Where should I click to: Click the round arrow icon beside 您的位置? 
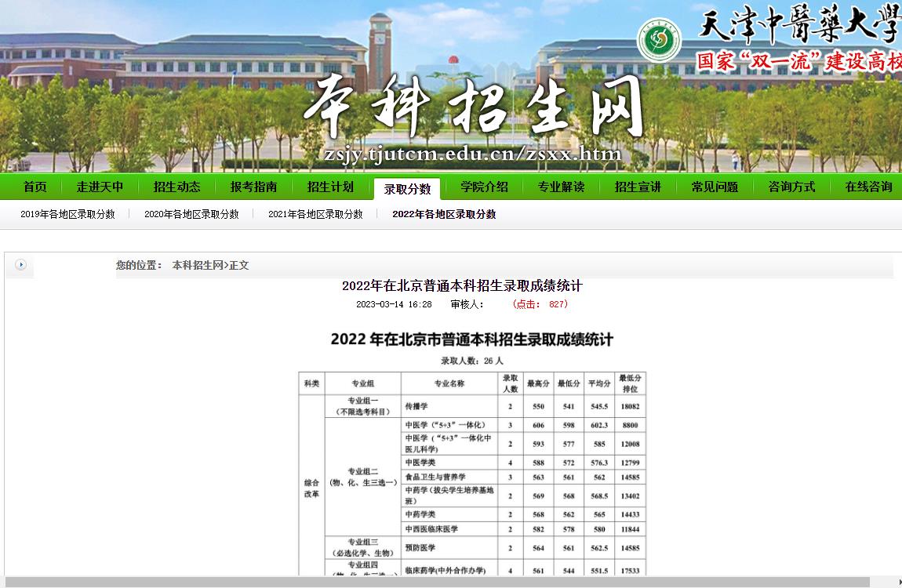point(20,265)
